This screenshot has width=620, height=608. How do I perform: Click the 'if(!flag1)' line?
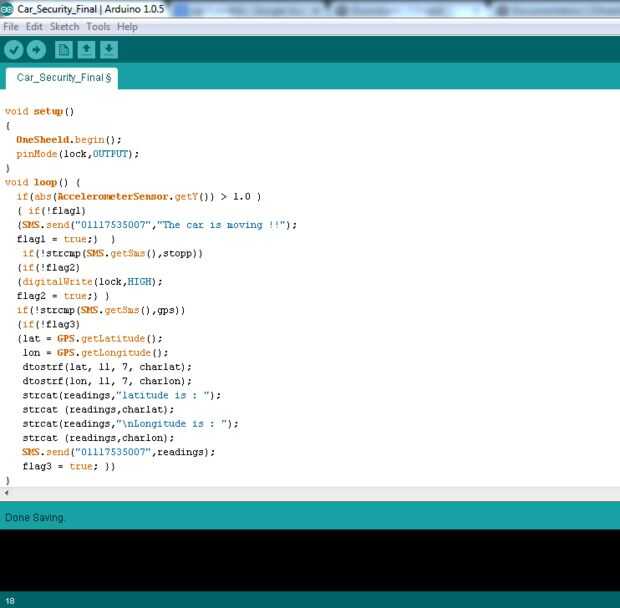coord(51,211)
